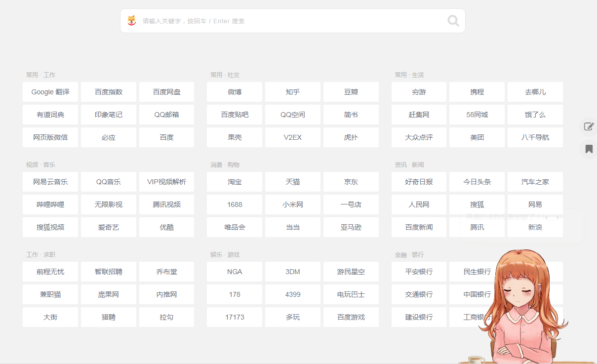597x364 pixels.
Task: Go to 今日头条
Action: (x=477, y=182)
